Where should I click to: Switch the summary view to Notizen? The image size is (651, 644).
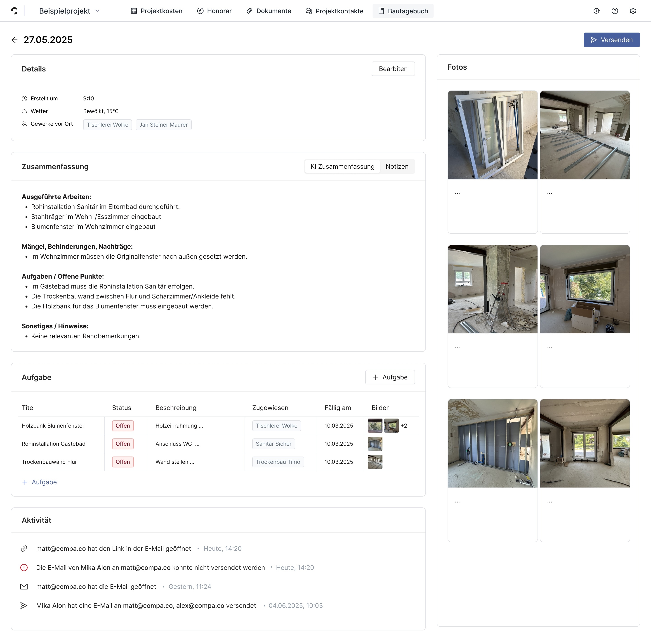pos(397,166)
